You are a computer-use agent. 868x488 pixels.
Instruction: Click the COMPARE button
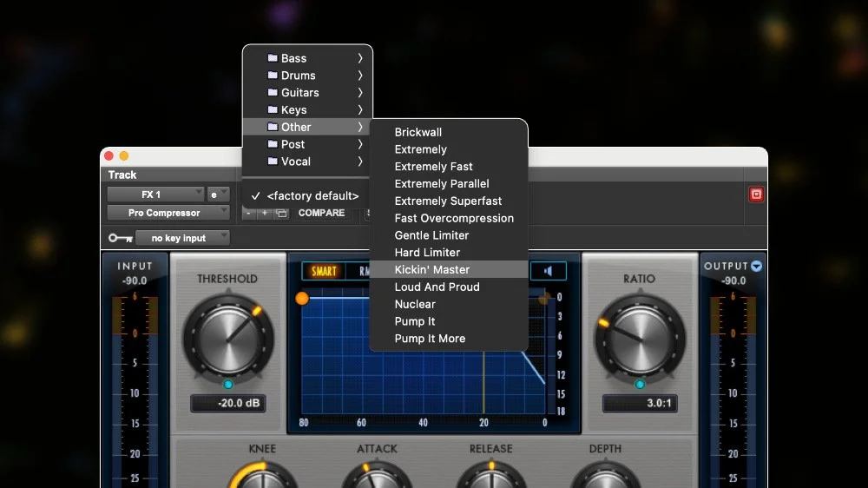pos(322,213)
